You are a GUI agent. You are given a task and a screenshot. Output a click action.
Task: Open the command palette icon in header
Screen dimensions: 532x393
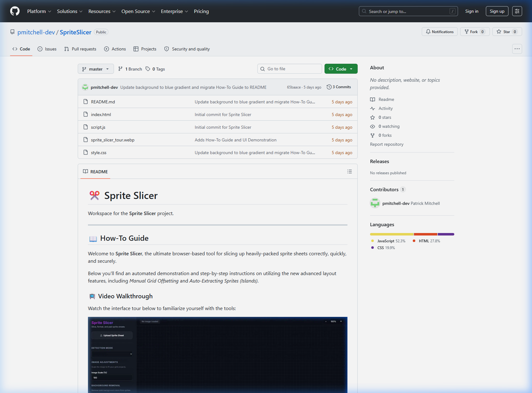click(517, 11)
